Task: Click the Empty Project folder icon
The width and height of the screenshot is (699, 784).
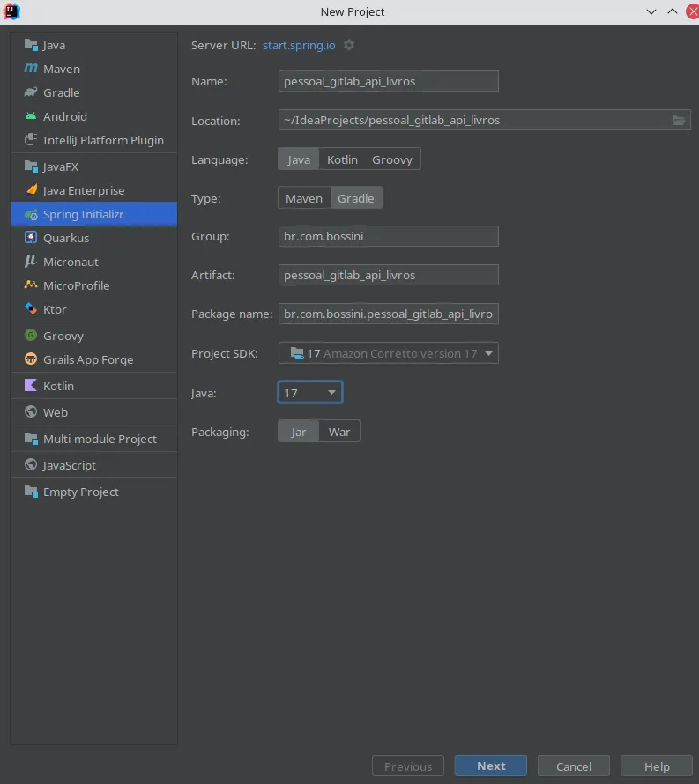Action: (x=31, y=492)
